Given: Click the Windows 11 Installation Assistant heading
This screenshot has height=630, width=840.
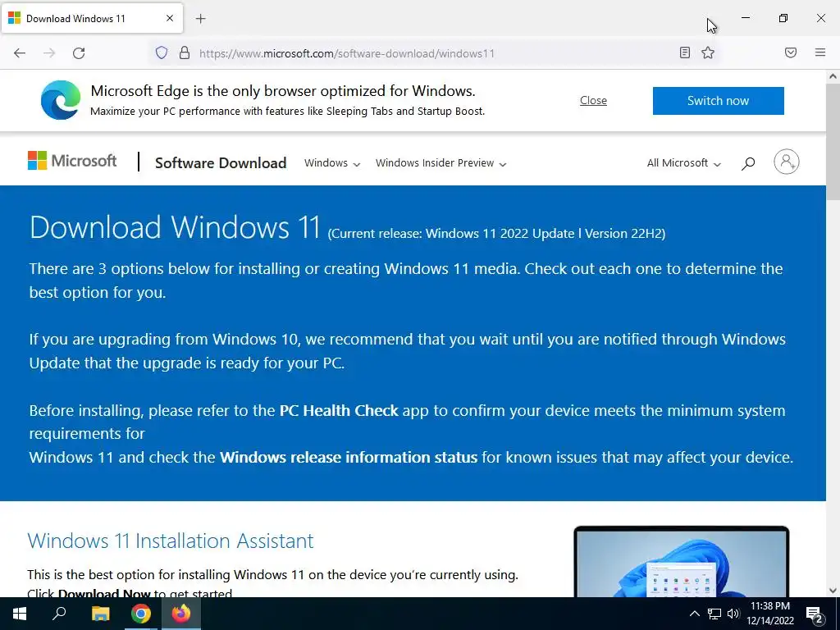Looking at the screenshot, I should tap(171, 541).
